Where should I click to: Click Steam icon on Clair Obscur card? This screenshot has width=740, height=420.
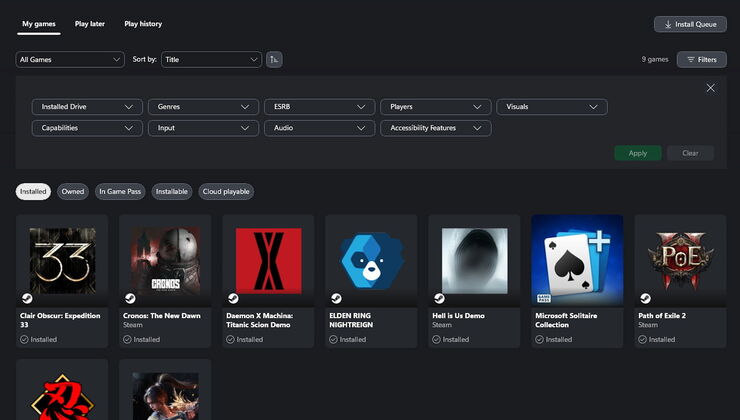pyautogui.click(x=27, y=298)
